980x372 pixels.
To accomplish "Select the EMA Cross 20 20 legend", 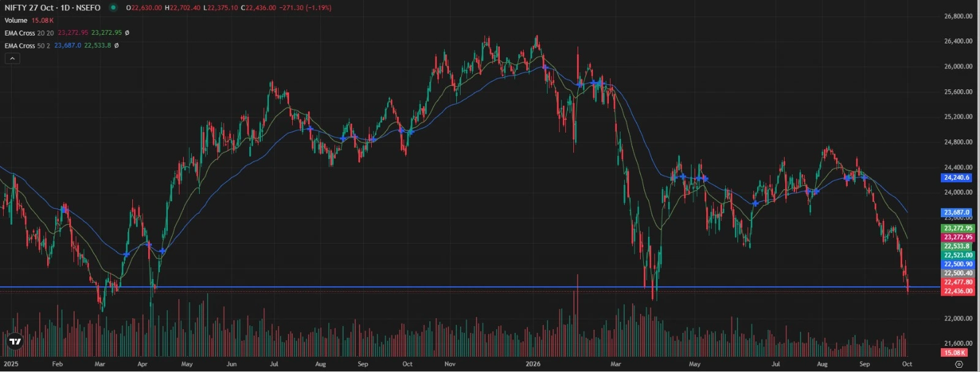I will click(x=29, y=33).
